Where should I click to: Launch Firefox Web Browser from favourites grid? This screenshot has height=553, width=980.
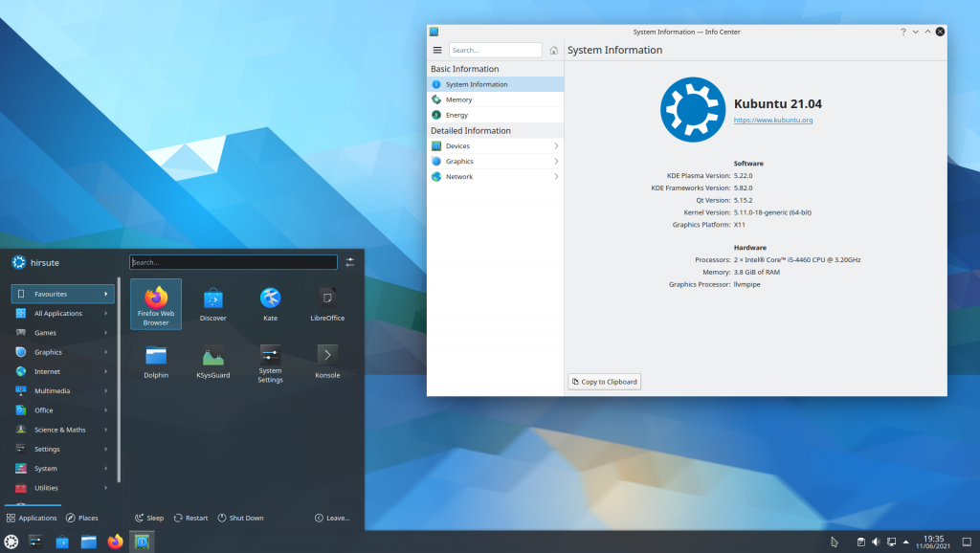coord(156,304)
